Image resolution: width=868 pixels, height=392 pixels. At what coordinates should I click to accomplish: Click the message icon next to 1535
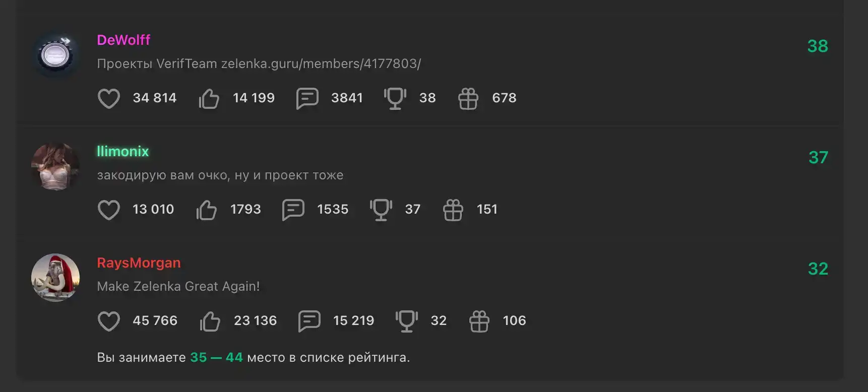click(x=293, y=210)
